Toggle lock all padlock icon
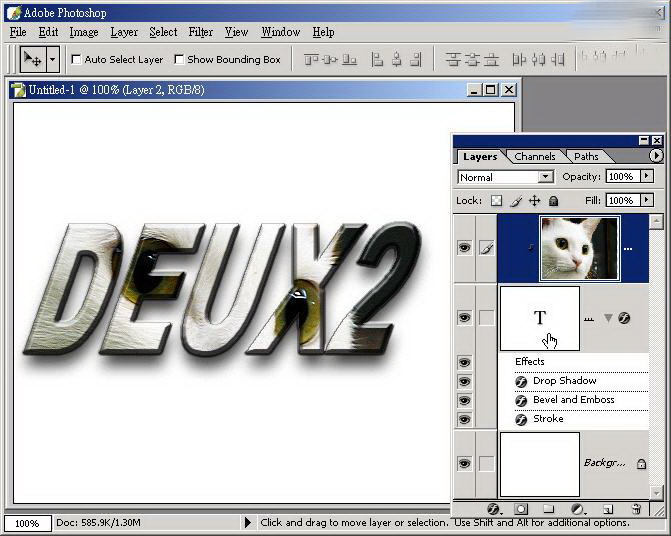Viewport: 671px width, 536px height. (553, 201)
